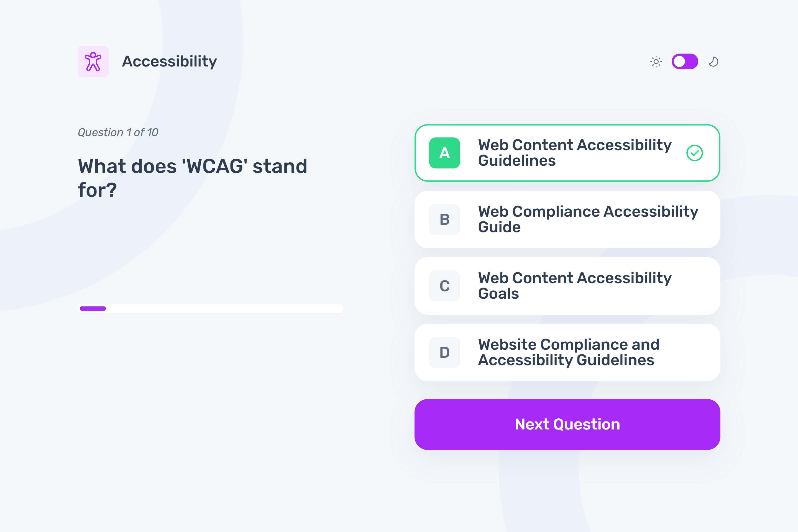The height and width of the screenshot is (532, 798).
Task: Click the Accessibility heading text
Action: [x=169, y=62]
